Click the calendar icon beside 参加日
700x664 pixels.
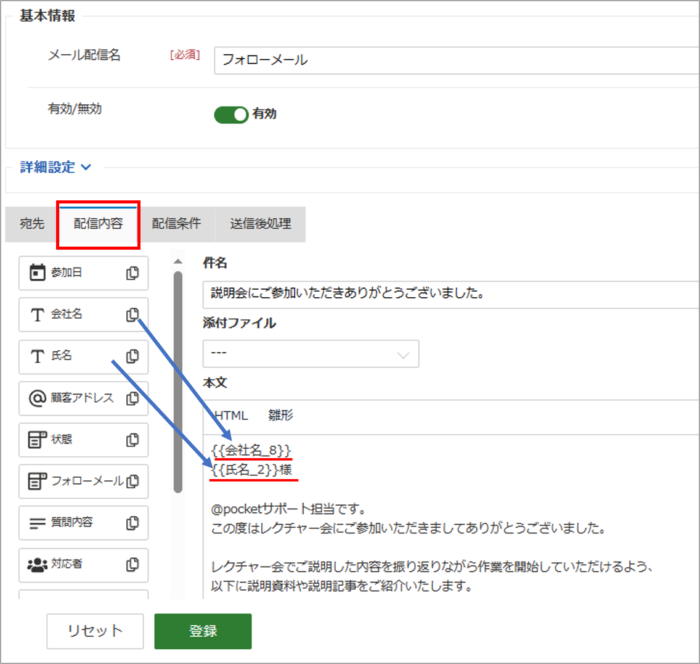(37, 272)
